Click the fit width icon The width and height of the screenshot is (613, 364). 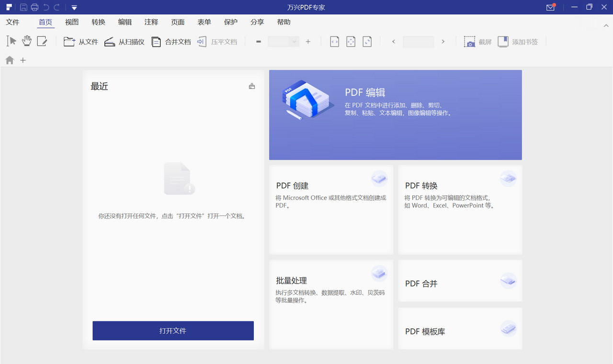point(335,42)
